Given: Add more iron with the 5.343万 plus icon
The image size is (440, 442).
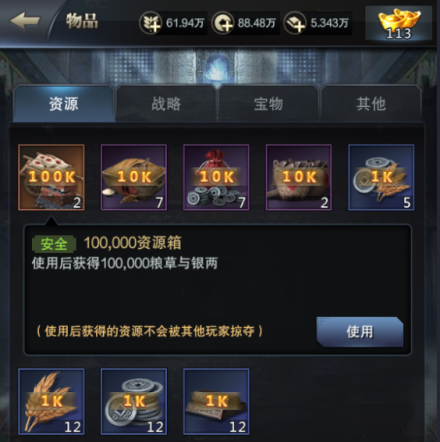Looking at the screenshot, I should click(295, 23).
